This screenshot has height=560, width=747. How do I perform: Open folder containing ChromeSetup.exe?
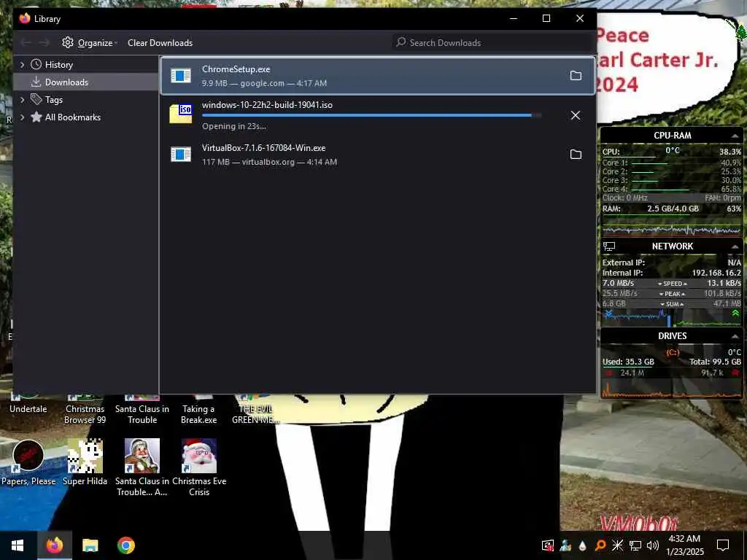point(576,76)
